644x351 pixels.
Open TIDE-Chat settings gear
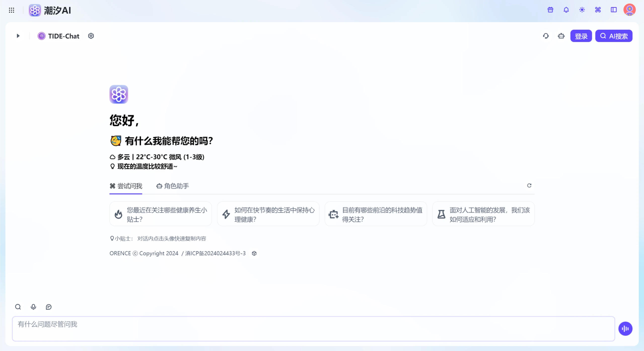tap(91, 36)
